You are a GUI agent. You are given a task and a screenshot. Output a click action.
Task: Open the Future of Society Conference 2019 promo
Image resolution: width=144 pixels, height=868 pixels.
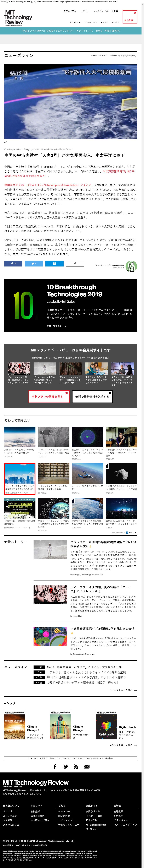tap(20, 513)
